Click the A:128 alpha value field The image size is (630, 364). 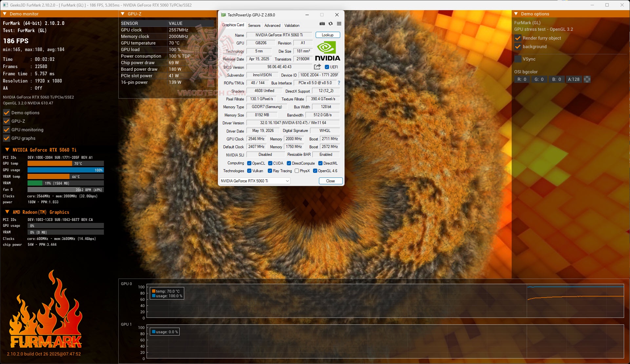[574, 79]
